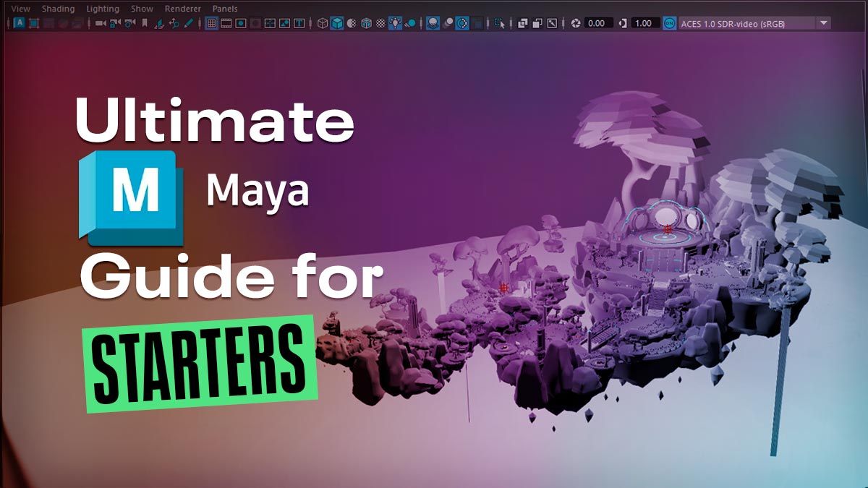This screenshot has height=488, width=868.
Task: Toggle wireframe display mode
Action: [323, 22]
